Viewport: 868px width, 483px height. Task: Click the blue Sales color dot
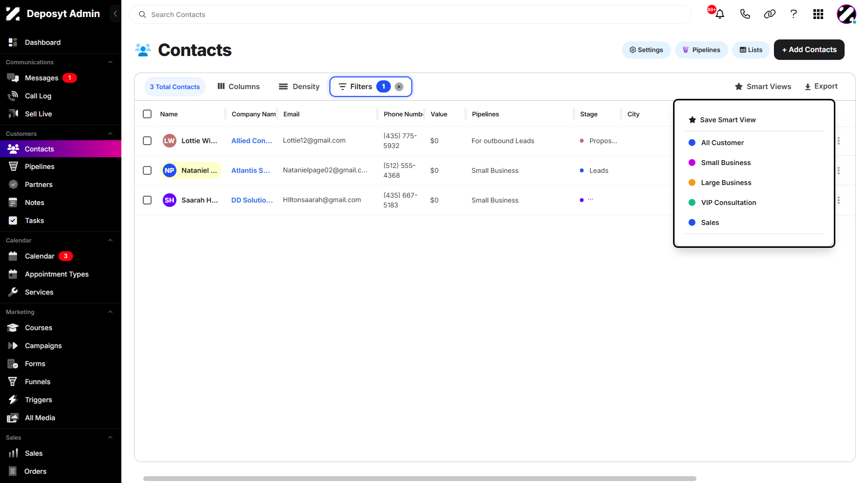pos(692,223)
